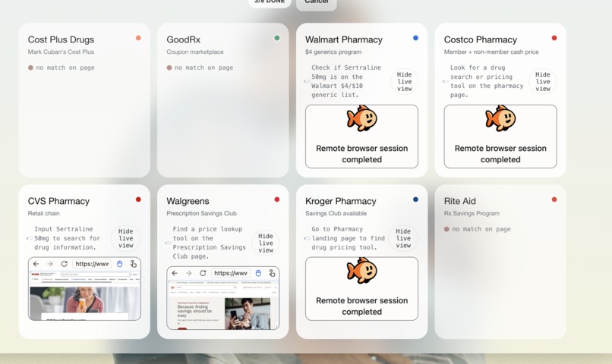612x364 pixels.
Task: Select touch hand icon in CVS live view
Action: pos(134,264)
